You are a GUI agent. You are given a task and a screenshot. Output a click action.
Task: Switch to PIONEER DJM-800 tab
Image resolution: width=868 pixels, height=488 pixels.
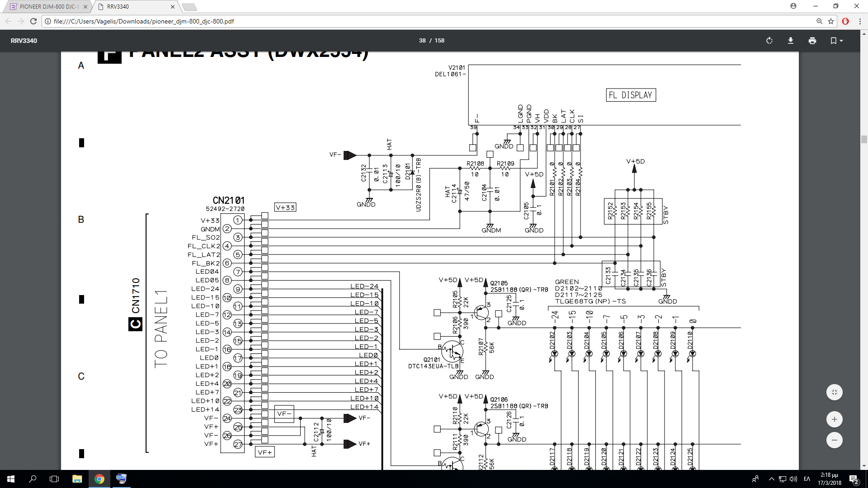49,7
